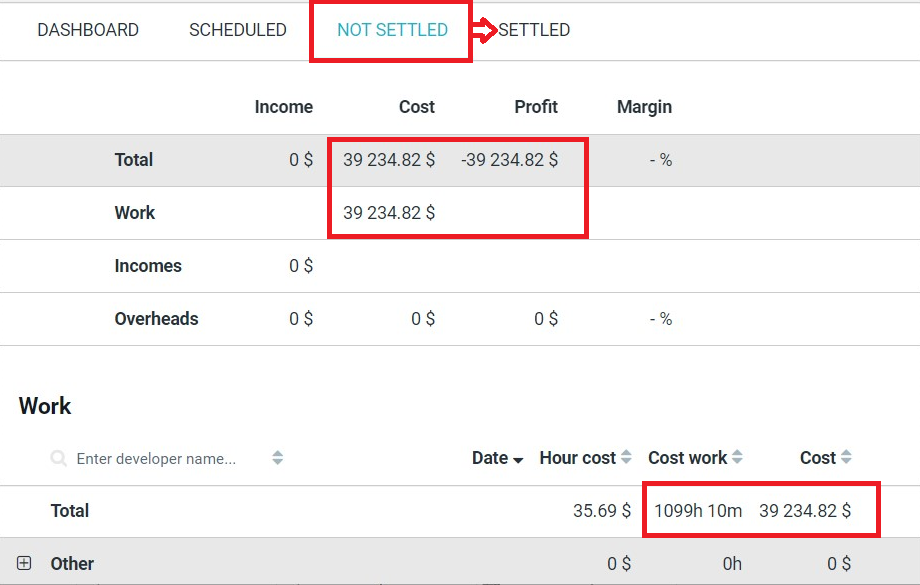
Task: Select the Other group row label
Action: tap(72, 564)
